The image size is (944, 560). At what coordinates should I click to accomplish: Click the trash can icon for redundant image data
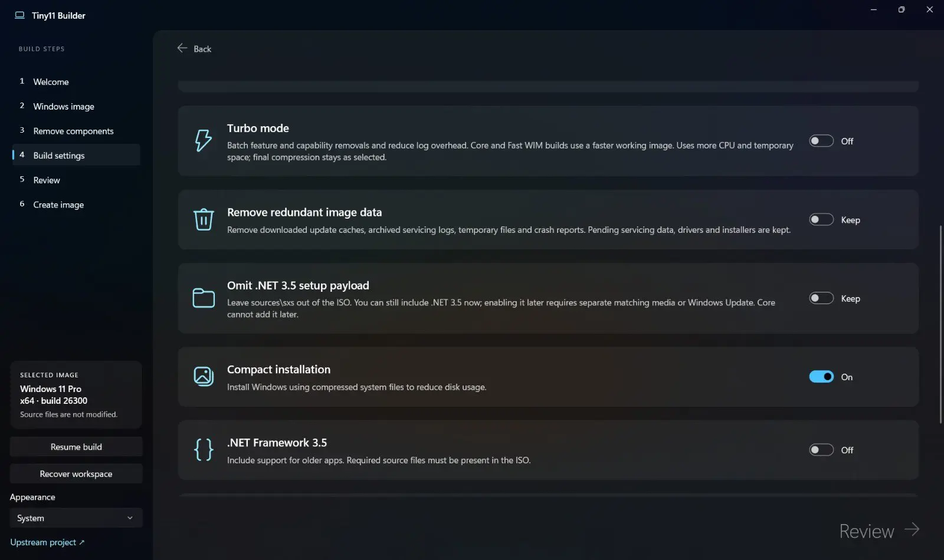click(x=204, y=219)
